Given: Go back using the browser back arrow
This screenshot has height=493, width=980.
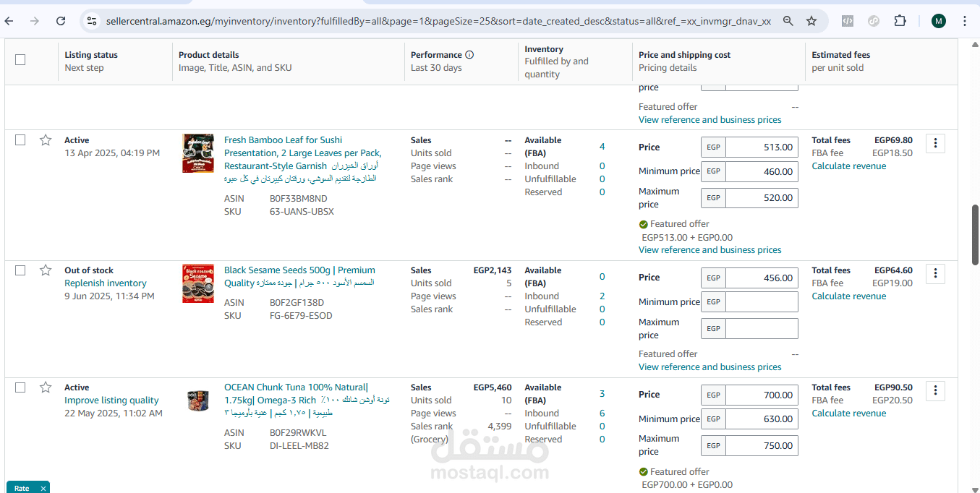Looking at the screenshot, I should 9,21.
